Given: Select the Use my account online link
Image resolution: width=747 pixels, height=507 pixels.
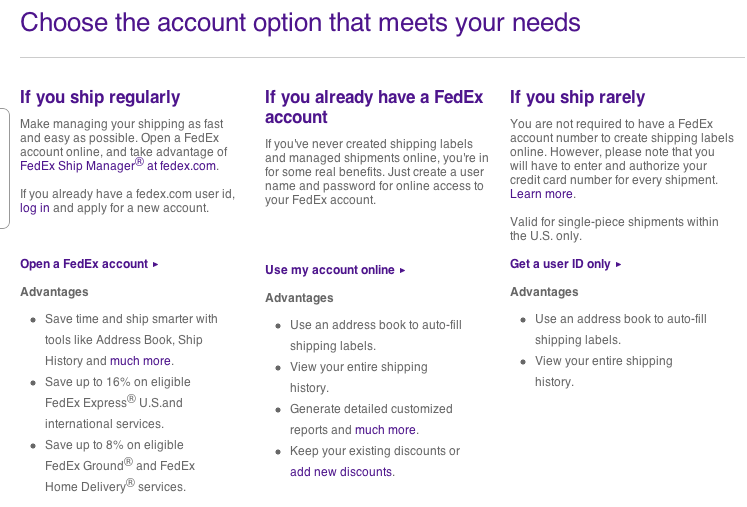Looking at the screenshot, I should pos(330,270).
